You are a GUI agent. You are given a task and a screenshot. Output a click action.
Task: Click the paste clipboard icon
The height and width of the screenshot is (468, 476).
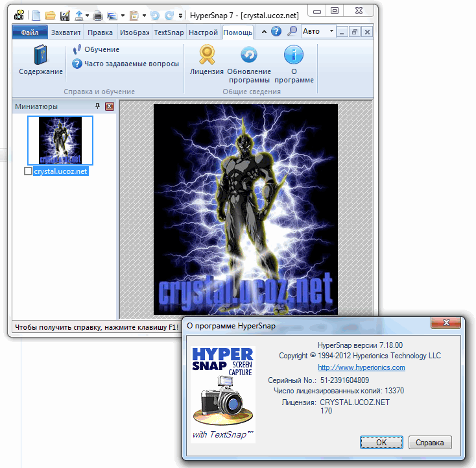pos(134,15)
